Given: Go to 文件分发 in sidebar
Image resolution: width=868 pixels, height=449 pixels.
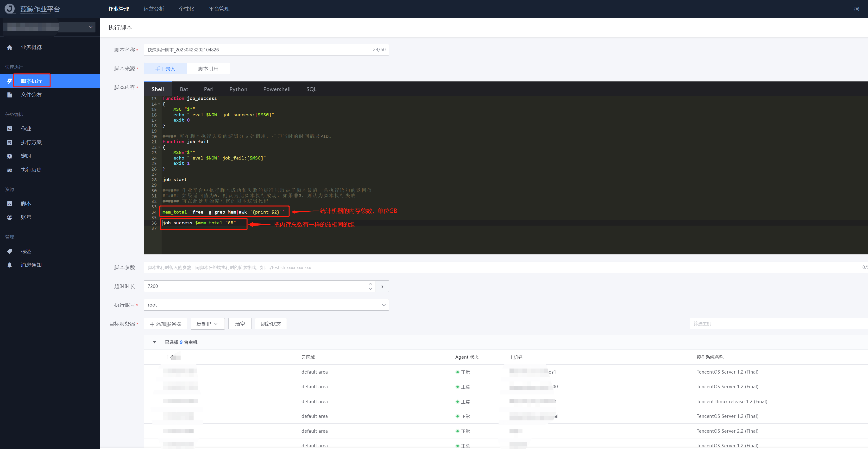Looking at the screenshot, I should coord(31,95).
